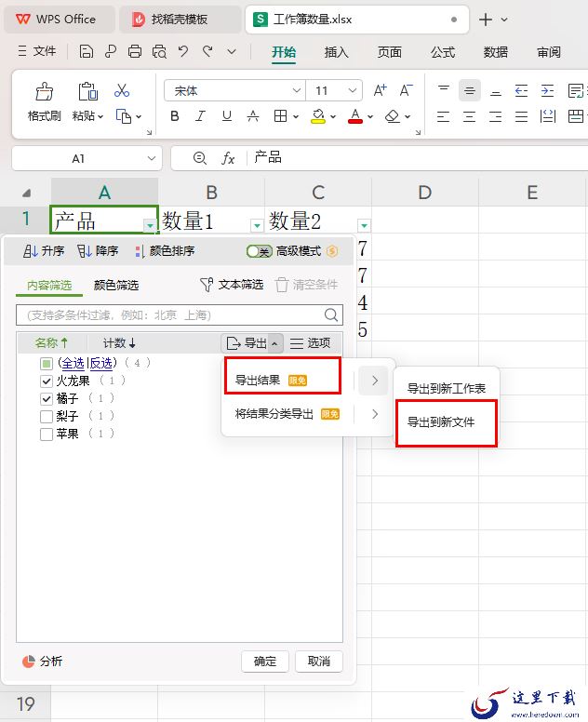
Task: Toggle the 高级模式 switch
Action: [x=260, y=251]
